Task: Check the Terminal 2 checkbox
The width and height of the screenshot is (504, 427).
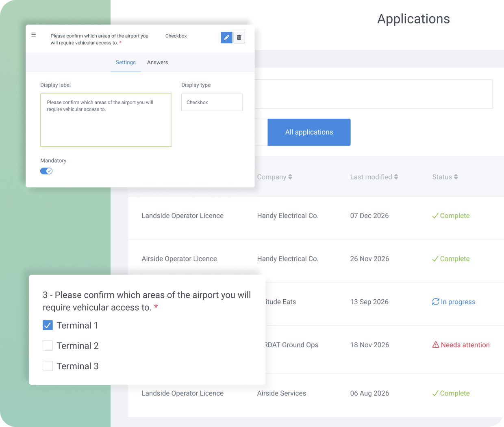Action: click(48, 346)
